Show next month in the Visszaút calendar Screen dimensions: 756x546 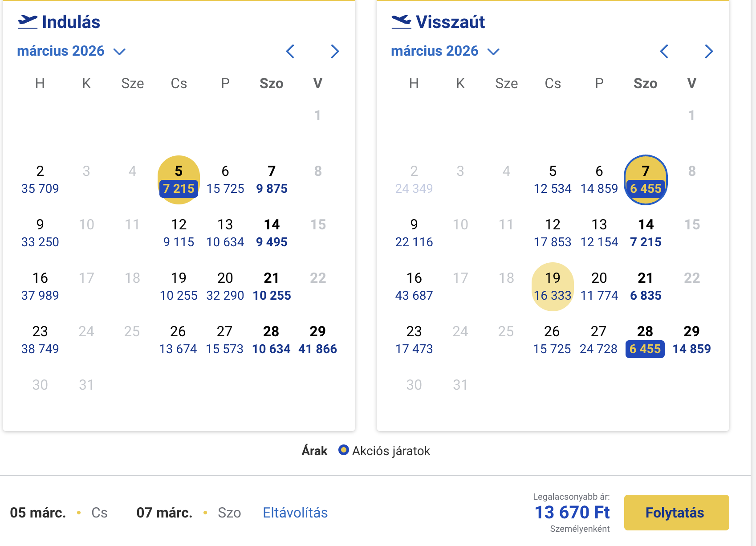click(x=708, y=51)
